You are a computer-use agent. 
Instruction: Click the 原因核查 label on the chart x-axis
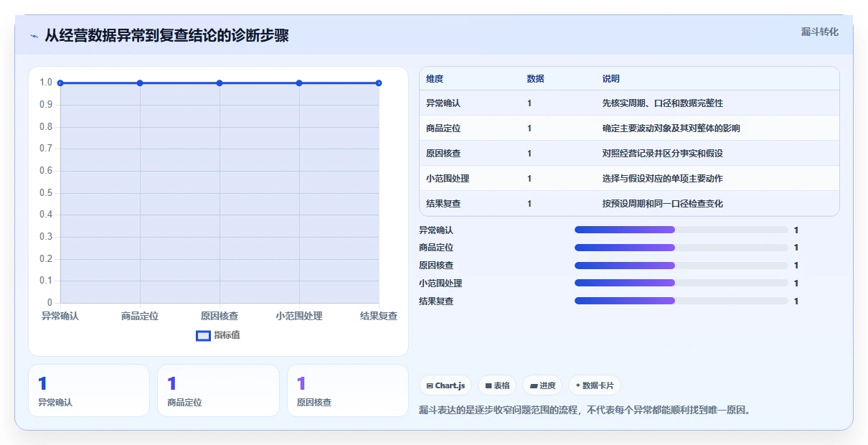[x=220, y=316]
